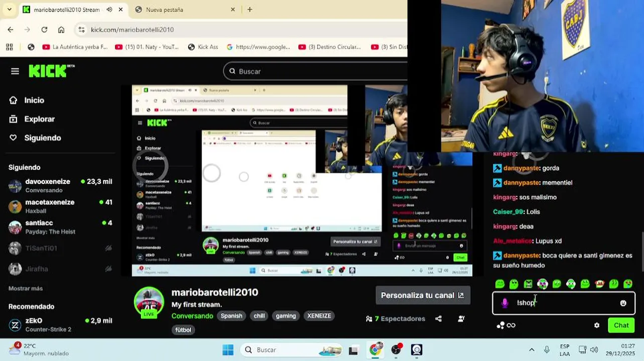Insert the angry square green emote
Viewport: 644px width, 361px height.
[x=528, y=284]
